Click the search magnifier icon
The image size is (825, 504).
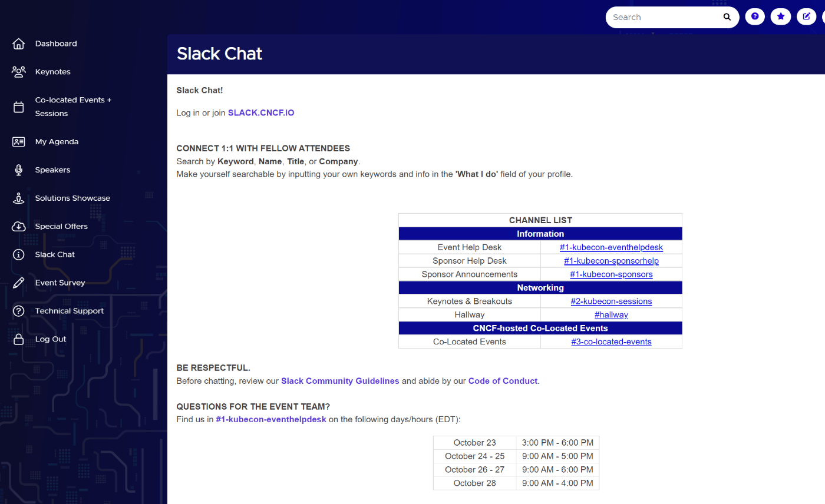[x=727, y=17]
